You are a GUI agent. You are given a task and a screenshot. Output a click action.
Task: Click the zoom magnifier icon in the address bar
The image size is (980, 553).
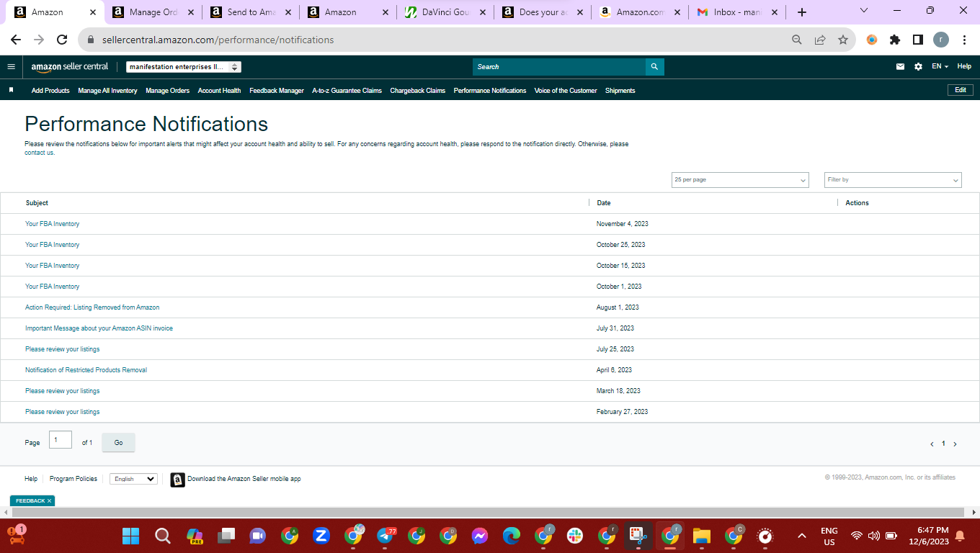[x=797, y=40]
